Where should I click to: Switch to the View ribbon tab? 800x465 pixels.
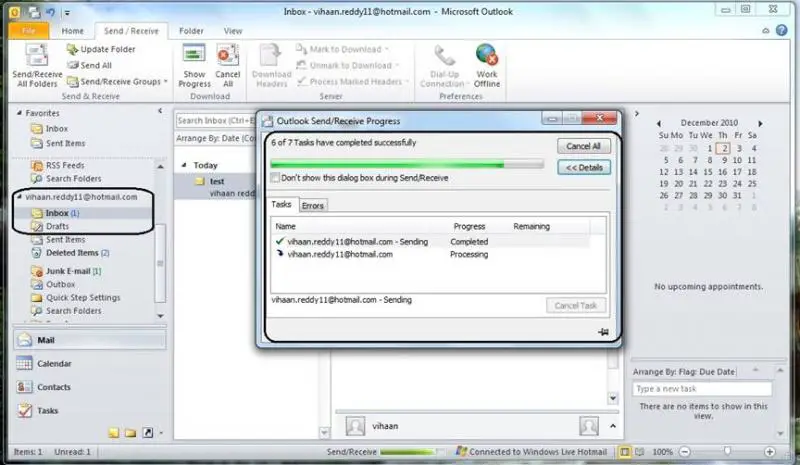233,31
